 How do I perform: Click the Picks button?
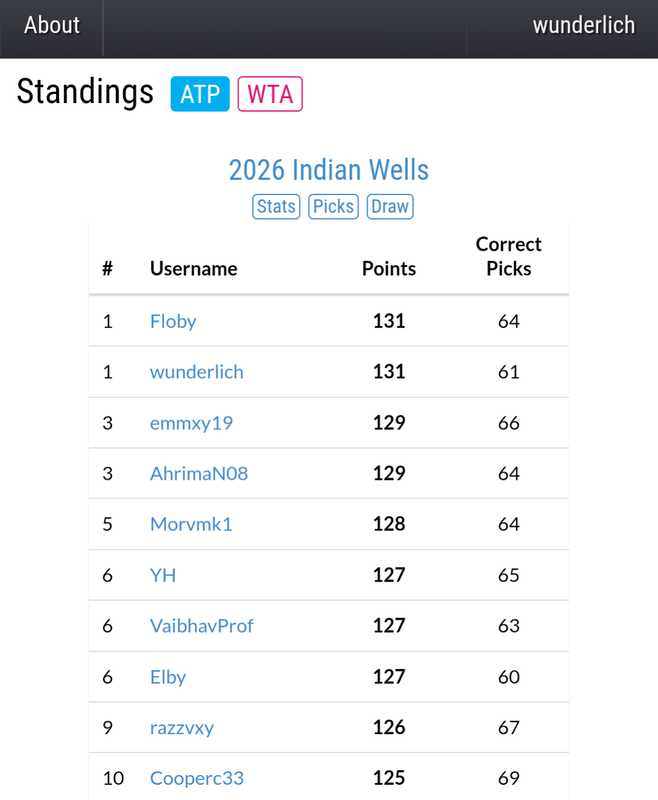click(x=333, y=206)
